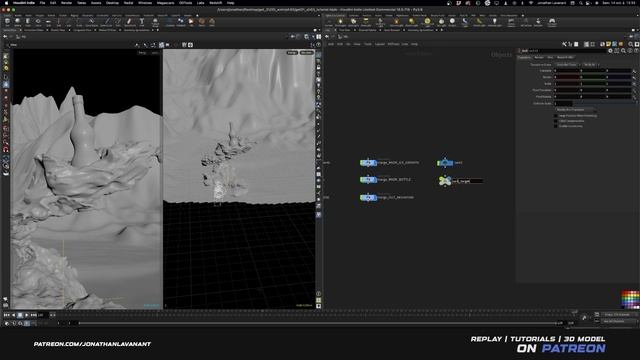Add an Environment Light from the shelf
Viewport: 640px width, 360px height.
coord(427,22)
